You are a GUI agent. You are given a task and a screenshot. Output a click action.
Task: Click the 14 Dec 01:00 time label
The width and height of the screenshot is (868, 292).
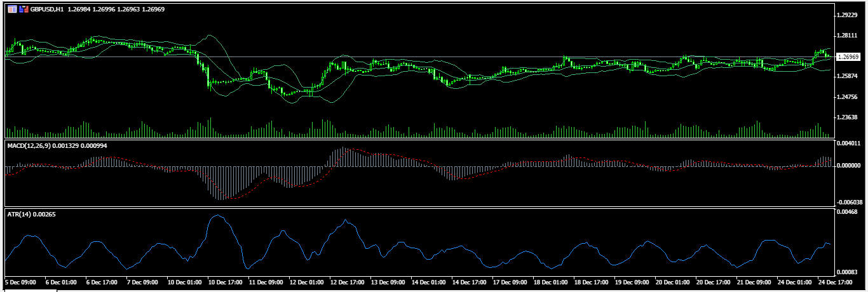point(428,281)
